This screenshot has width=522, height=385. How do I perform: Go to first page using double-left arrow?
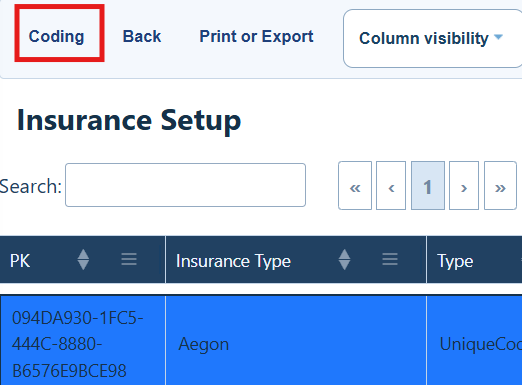pyautogui.click(x=355, y=186)
